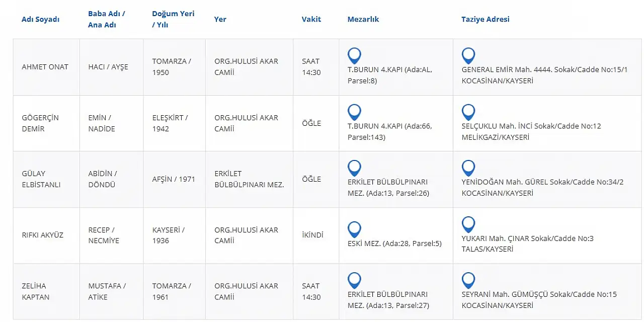Open condolence address pin for Gögerçin Demir

coord(468,112)
